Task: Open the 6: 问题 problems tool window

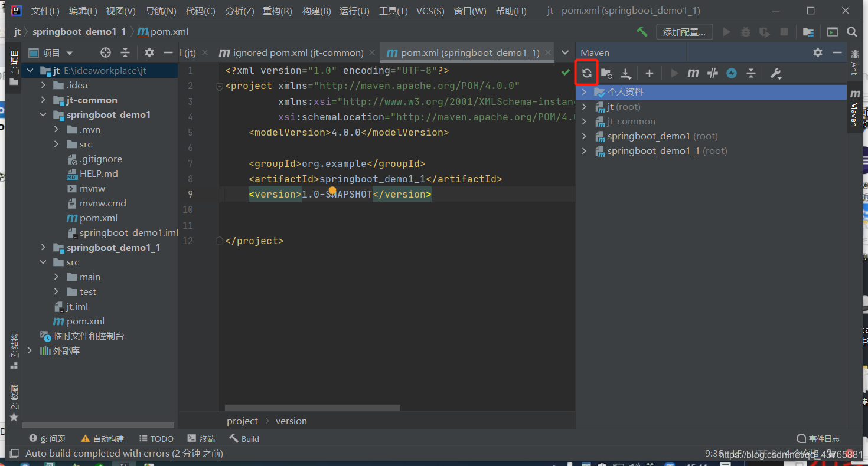Action: (x=47, y=439)
